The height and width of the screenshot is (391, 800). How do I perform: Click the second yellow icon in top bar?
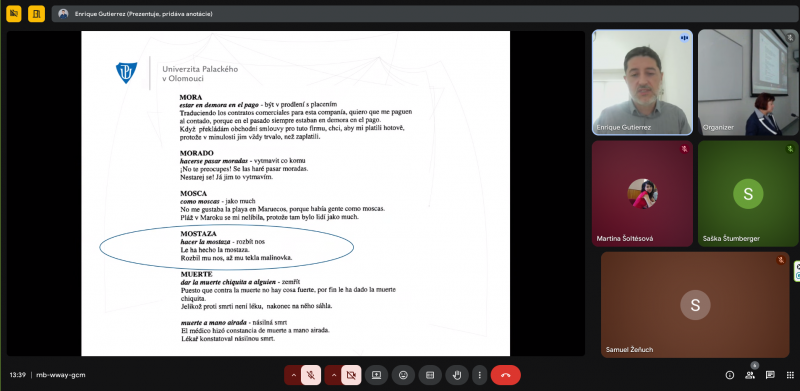click(x=36, y=14)
